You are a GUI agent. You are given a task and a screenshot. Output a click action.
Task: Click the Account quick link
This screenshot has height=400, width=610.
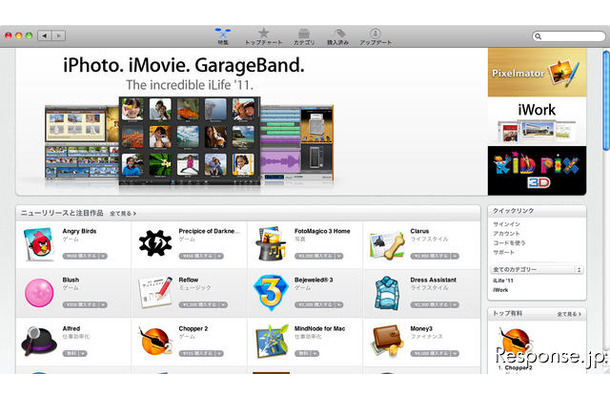pyautogui.click(x=507, y=233)
